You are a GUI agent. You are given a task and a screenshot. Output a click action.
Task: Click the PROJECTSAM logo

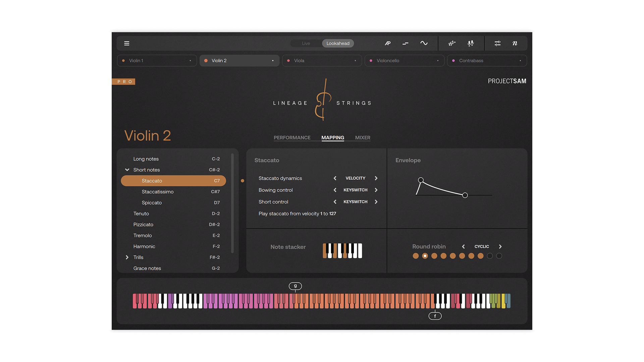click(x=507, y=81)
